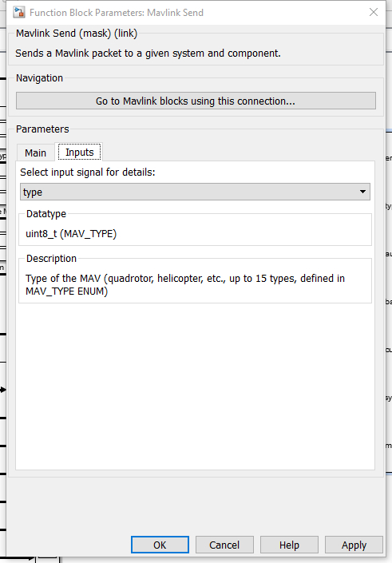Close the Function Block Parameters dialog
This screenshot has width=392, height=563.
click(374, 12)
